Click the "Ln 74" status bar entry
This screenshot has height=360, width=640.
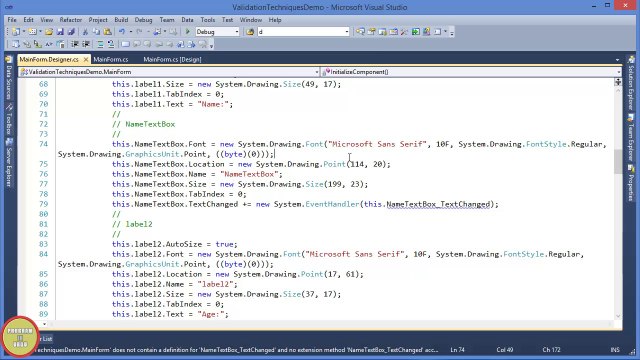458,350
